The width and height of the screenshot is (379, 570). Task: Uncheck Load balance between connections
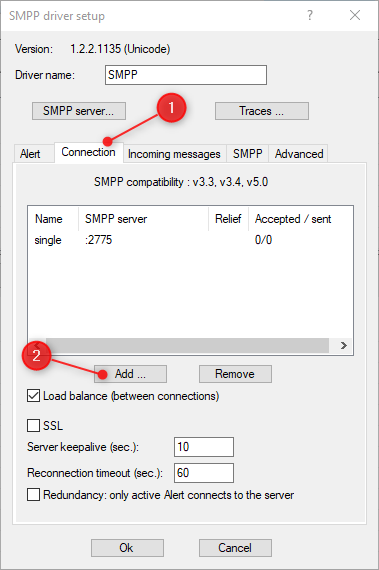pos(33,396)
